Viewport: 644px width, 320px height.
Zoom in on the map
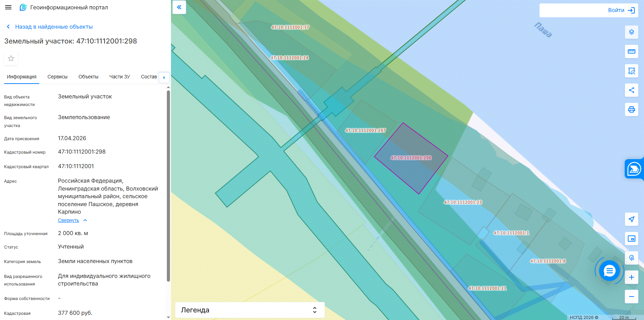click(632, 277)
